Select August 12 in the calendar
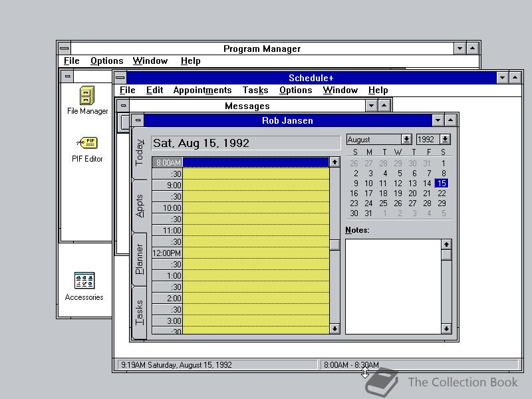This screenshot has height=399, width=532. pos(398,184)
